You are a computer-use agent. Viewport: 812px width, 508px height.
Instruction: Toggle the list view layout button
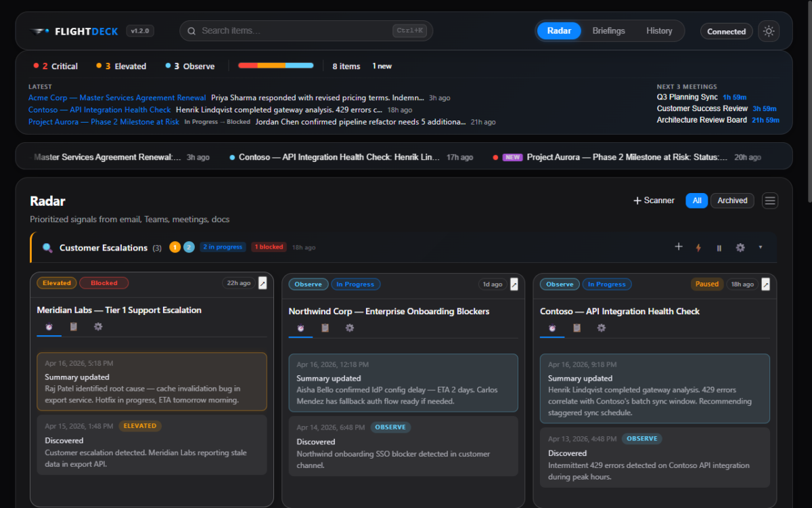pos(770,200)
